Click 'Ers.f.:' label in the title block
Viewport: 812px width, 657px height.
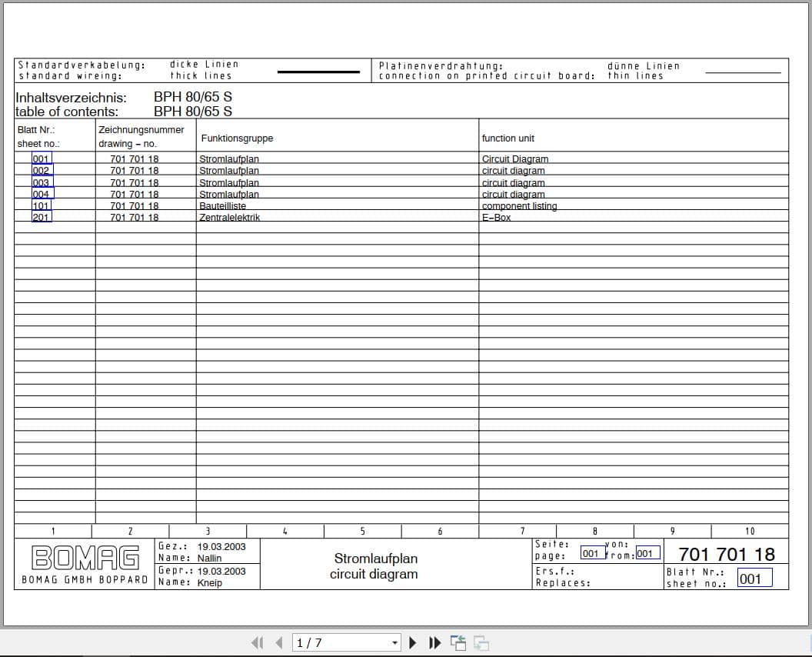(x=555, y=571)
